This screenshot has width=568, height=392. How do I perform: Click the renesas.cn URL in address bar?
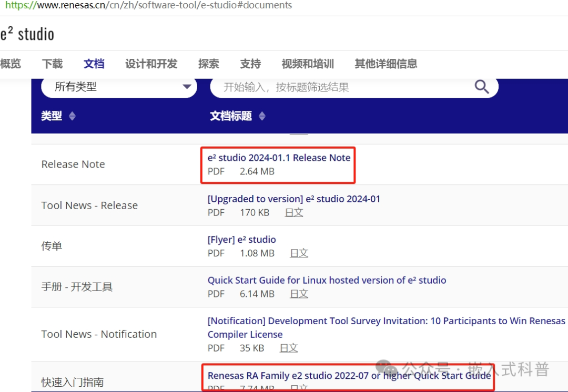(148, 5)
